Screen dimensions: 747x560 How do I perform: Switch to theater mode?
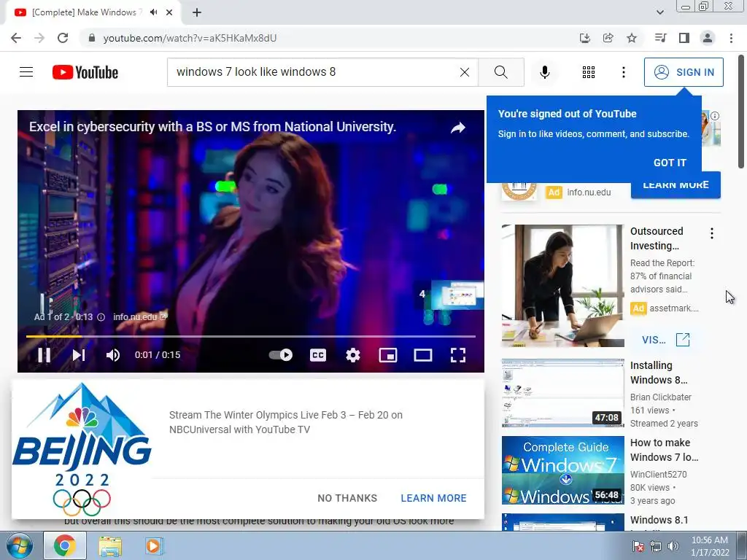[x=422, y=355]
